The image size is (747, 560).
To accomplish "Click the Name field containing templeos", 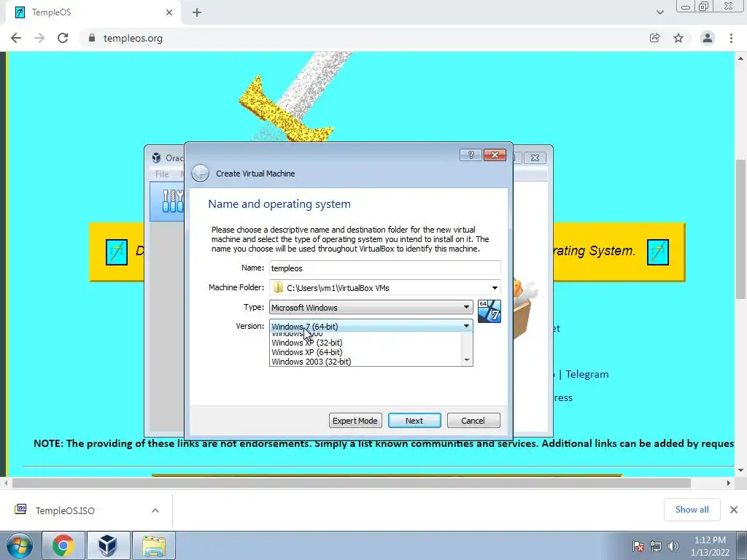I will coord(385,268).
